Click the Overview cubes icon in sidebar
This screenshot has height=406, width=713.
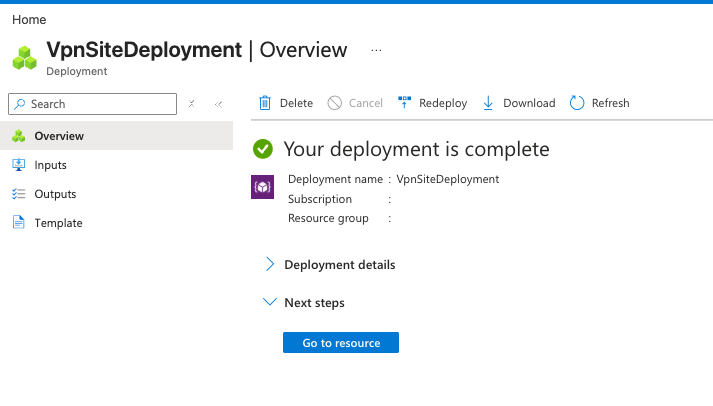click(19, 136)
